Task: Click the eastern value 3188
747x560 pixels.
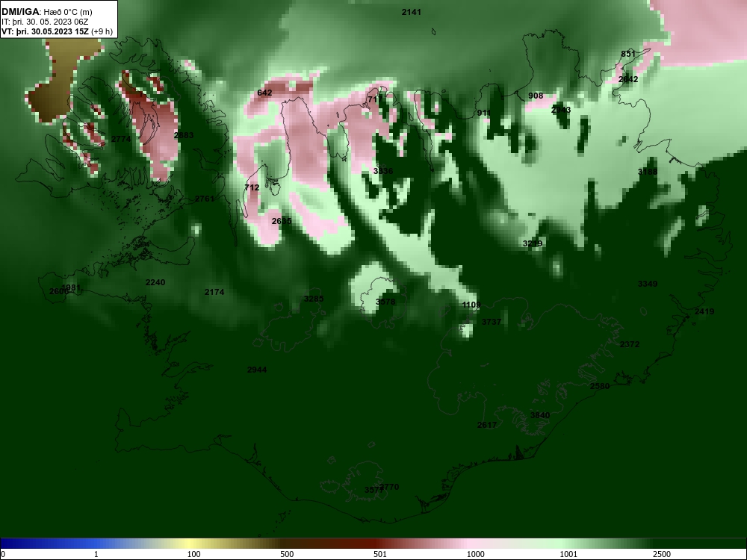Action: click(648, 172)
